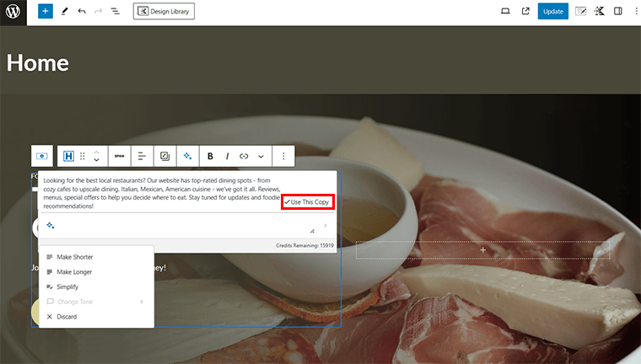The width and height of the screenshot is (641, 364).
Task: Select the Tools pencil icon
Action: [65, 12]
